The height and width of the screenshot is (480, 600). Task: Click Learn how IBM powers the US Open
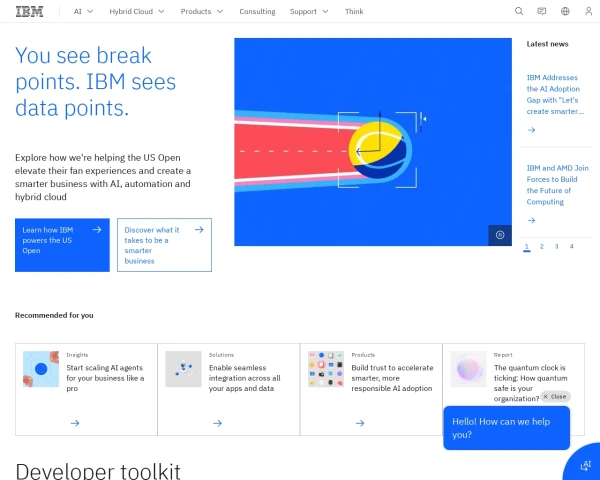tap(62, 244)
